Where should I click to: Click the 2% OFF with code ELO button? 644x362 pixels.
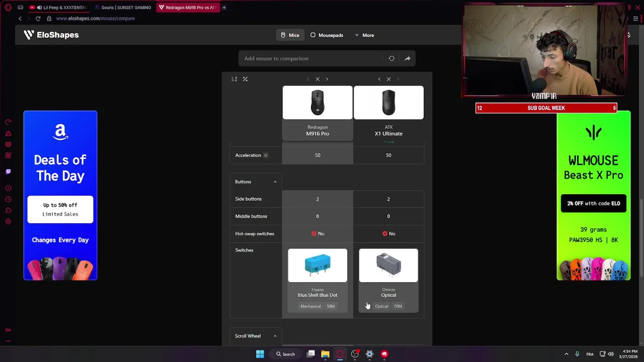[594, 204]
